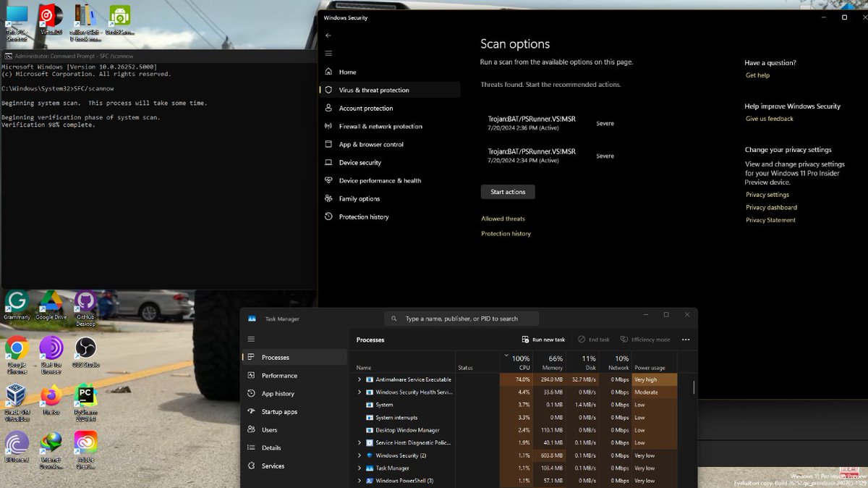The image size is (868, 488).
Task: Expand the Antimalware Service Executable process row
Action: click(359, 379)
